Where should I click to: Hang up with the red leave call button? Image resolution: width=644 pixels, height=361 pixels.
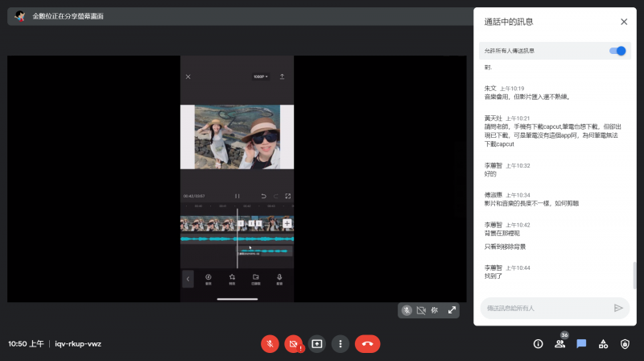368,344
